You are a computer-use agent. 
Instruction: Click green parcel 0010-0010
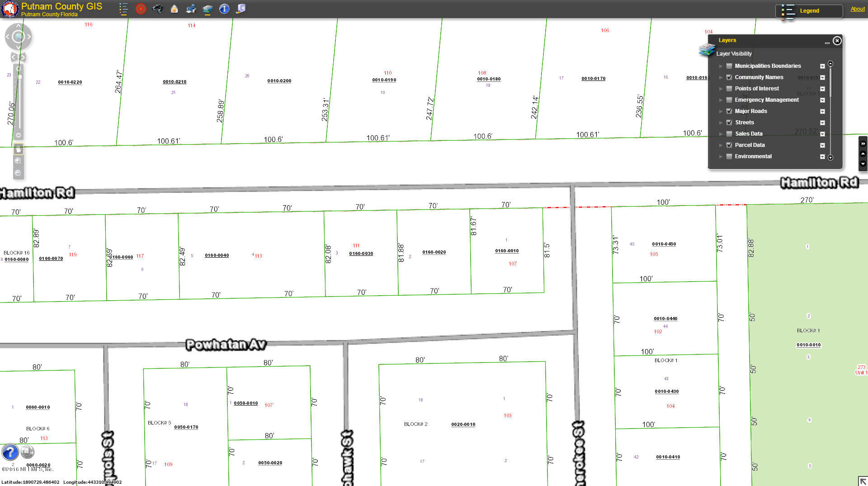[x=809, y=345]
